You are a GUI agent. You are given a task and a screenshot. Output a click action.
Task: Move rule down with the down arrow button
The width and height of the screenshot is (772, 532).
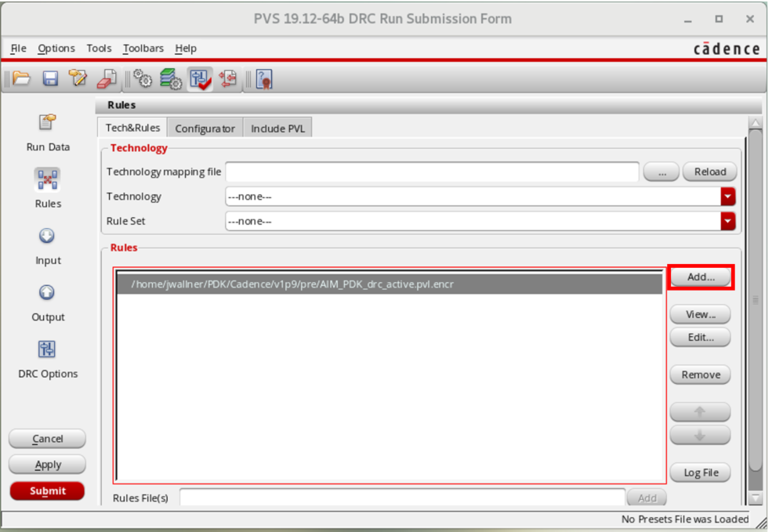click(700, 435)
